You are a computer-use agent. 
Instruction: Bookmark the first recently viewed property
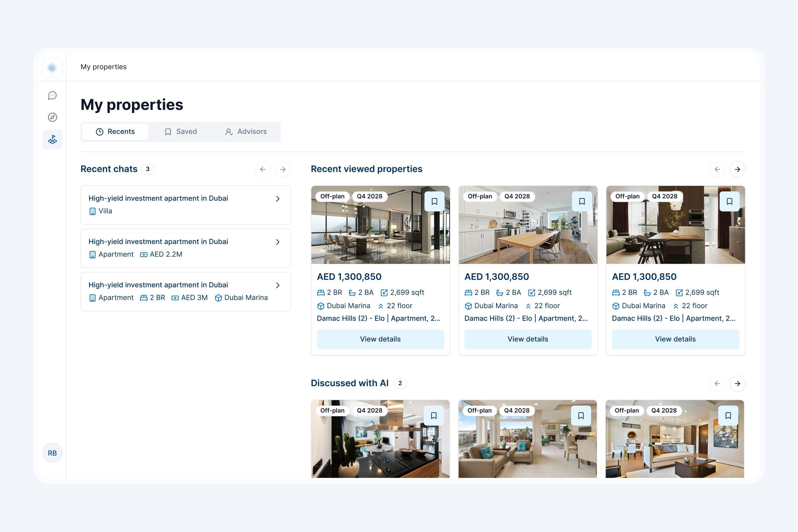pos(434,201)
